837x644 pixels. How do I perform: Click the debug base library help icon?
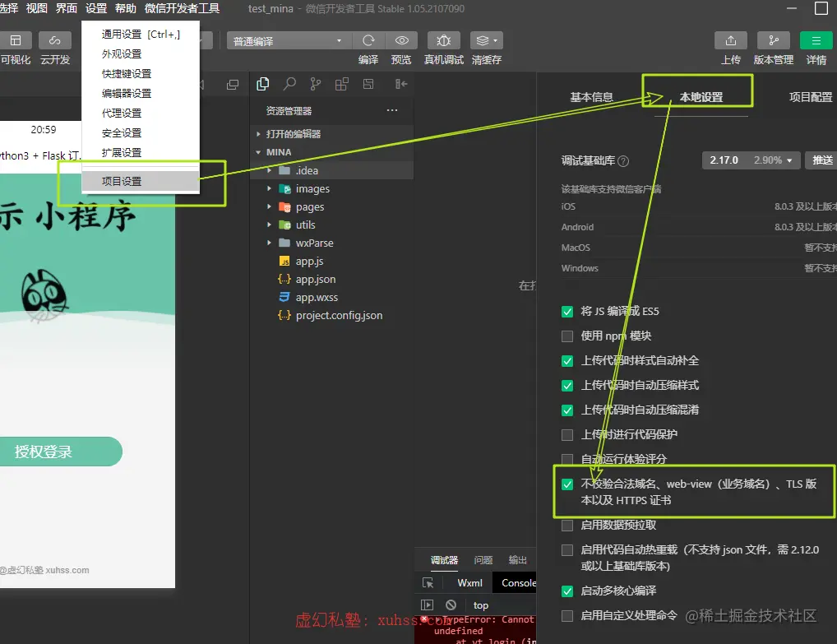pyautogui.click(x=623, y=160)
